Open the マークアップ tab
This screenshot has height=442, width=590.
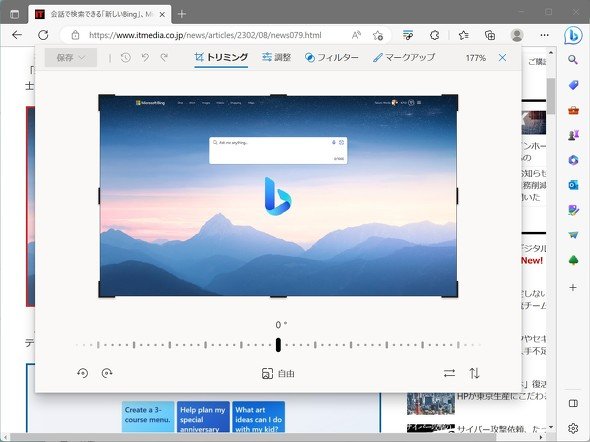(404, 58)
